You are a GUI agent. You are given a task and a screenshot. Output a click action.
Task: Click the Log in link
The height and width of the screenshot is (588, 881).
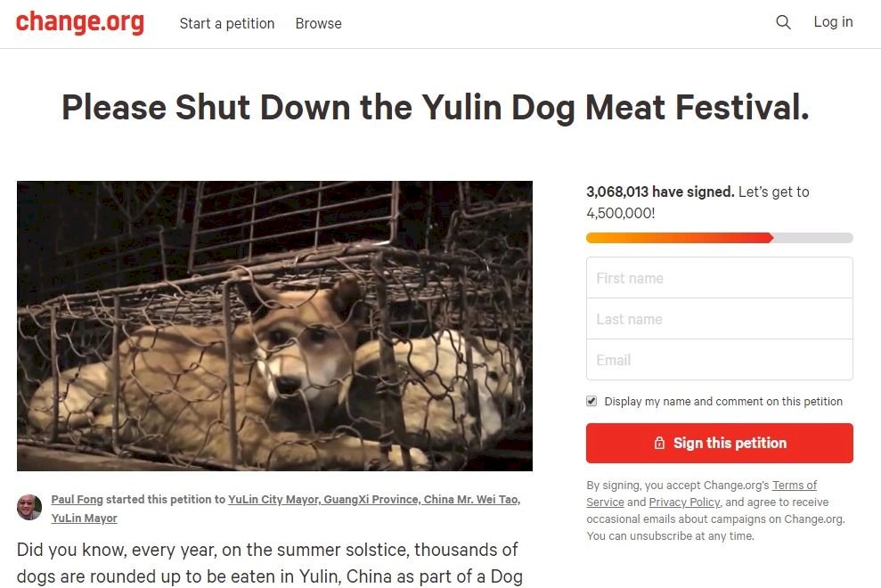(833, 22)
